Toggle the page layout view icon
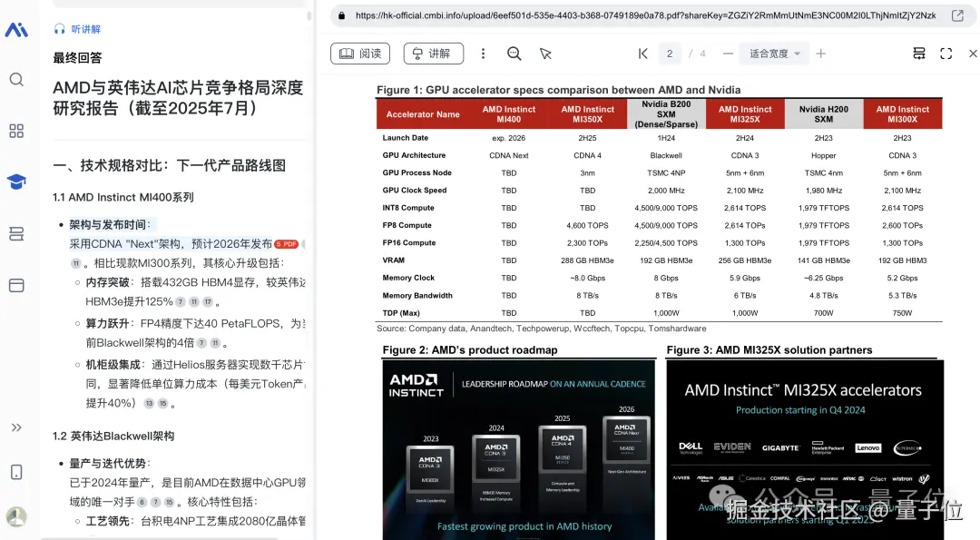The image size is (980, 540). click(918, 54)
